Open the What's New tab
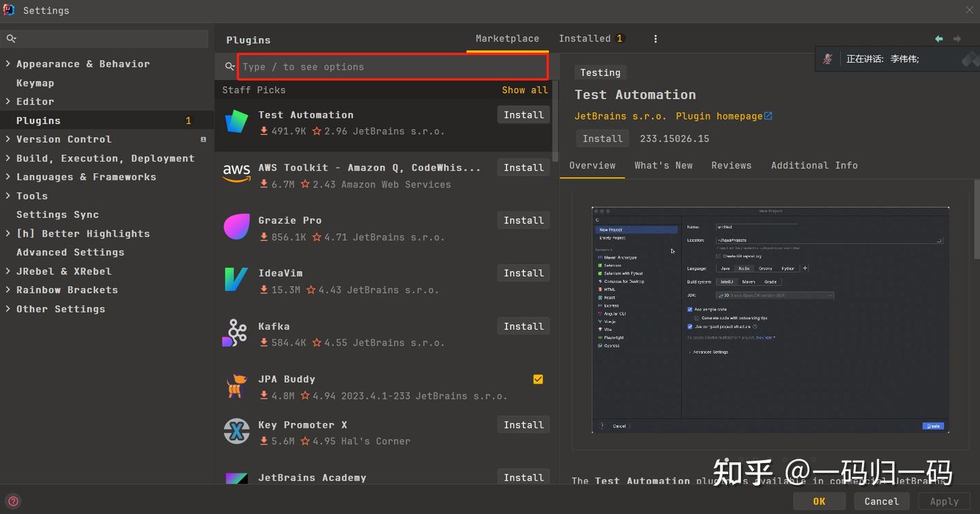Viewport: 980px width, 514px height. coord(664,165)
